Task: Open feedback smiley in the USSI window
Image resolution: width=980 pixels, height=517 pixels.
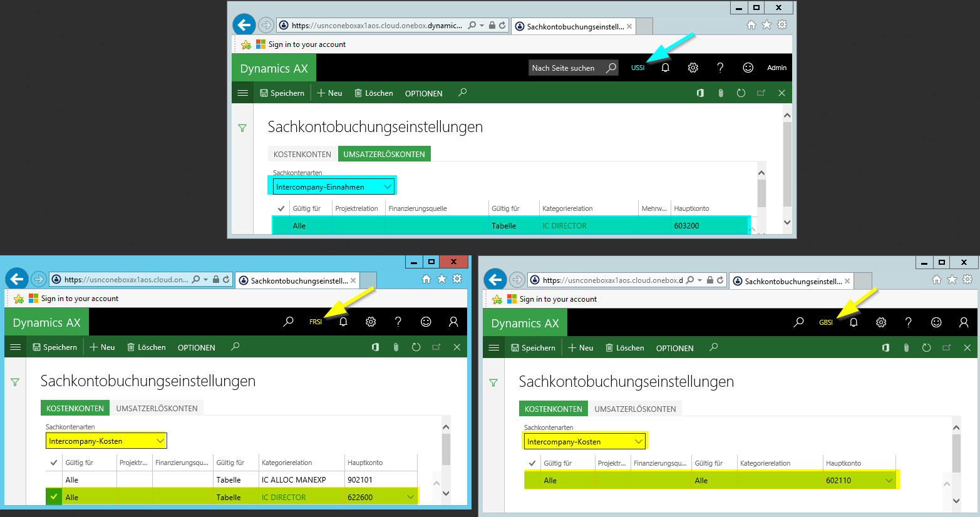Action: point(748,68)
